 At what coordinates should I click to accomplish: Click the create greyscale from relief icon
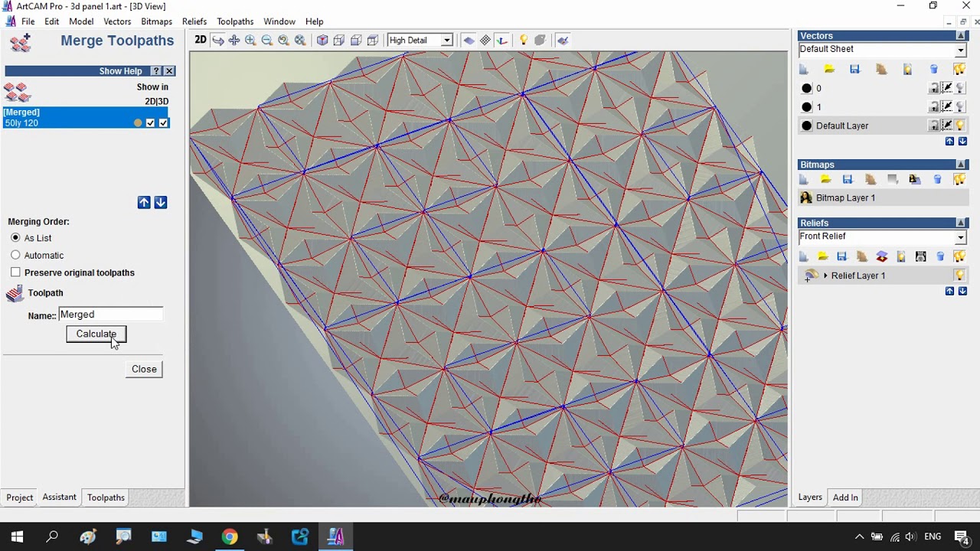921,256
